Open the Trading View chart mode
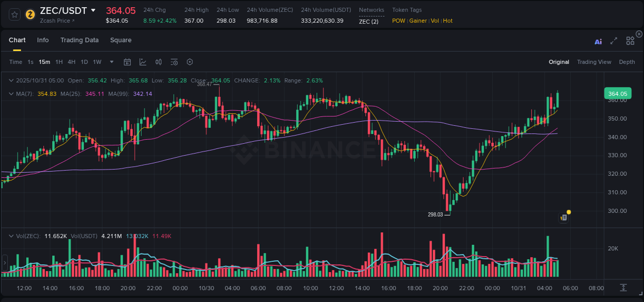The image size is (644, 302). pos(594,61)
